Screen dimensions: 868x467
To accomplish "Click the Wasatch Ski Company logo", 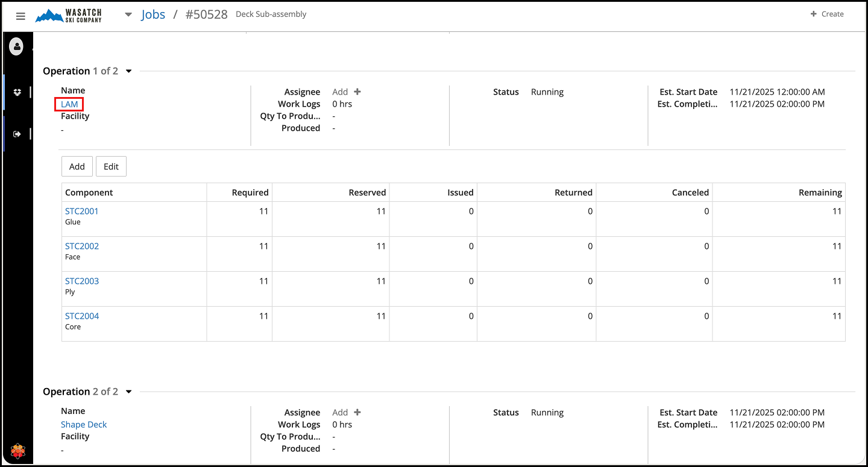I will click(69, 16).
